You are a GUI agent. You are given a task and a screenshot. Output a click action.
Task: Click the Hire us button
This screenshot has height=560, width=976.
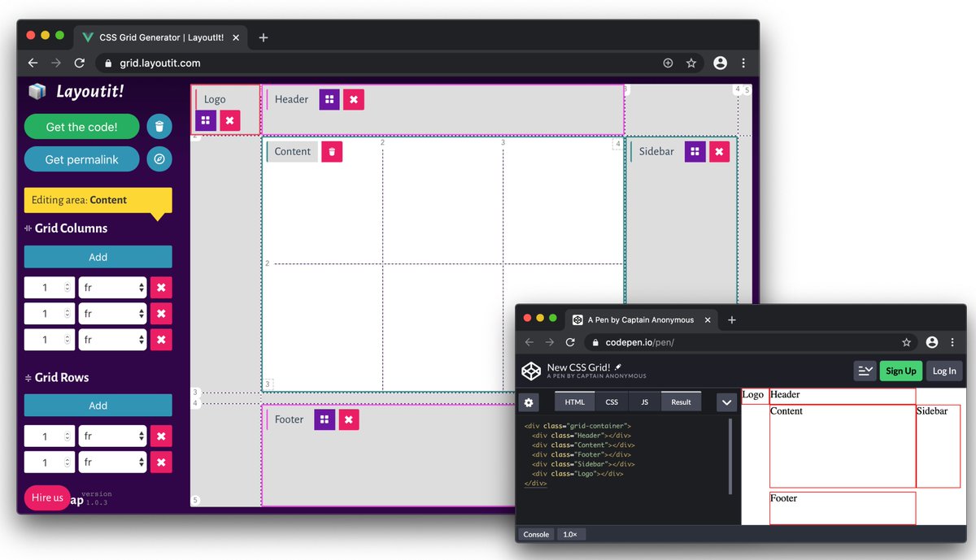(47, 497)
